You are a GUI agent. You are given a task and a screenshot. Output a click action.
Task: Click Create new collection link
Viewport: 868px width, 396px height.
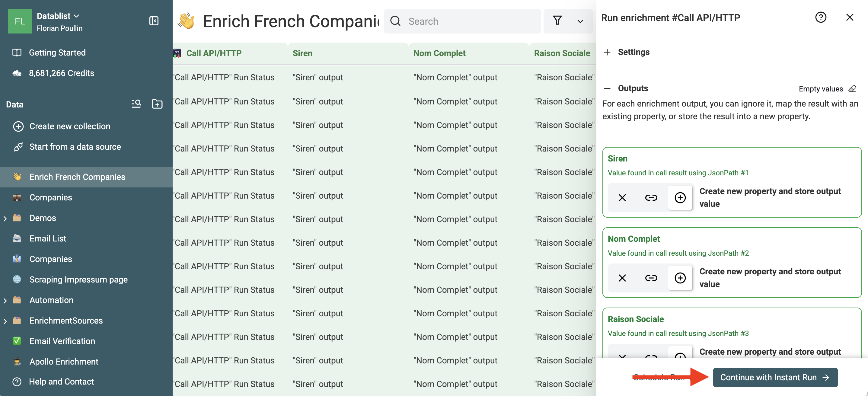69,126
